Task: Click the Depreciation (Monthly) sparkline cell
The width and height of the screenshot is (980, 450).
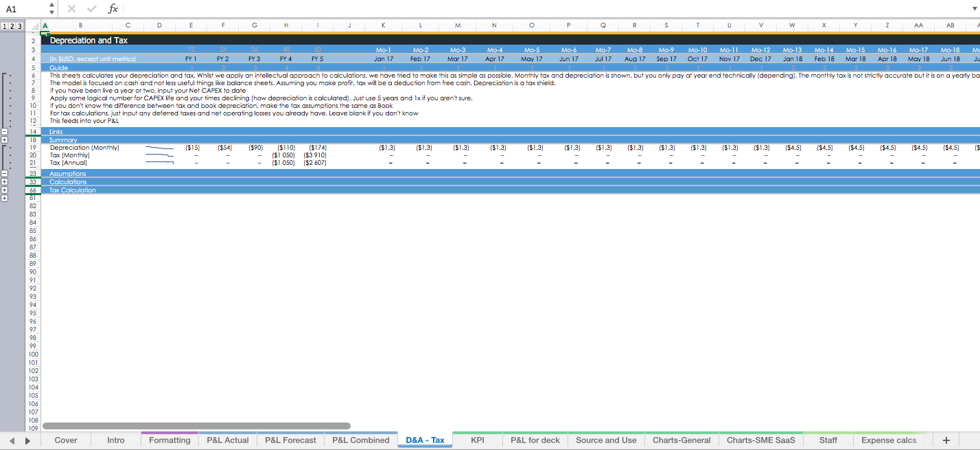Action: pyautogui.click(x=159, y=148)
